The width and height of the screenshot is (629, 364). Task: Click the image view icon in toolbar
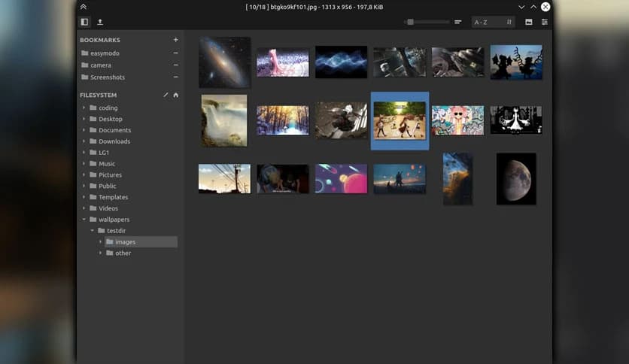pyautogui.click(x=529, y=22)
